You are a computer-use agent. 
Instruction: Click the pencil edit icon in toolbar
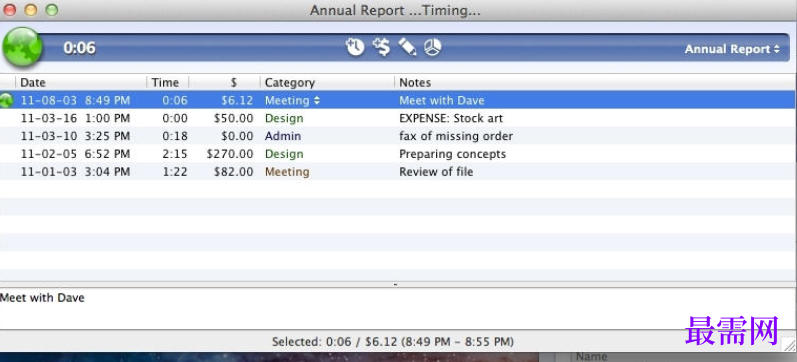tap(407, 47)
